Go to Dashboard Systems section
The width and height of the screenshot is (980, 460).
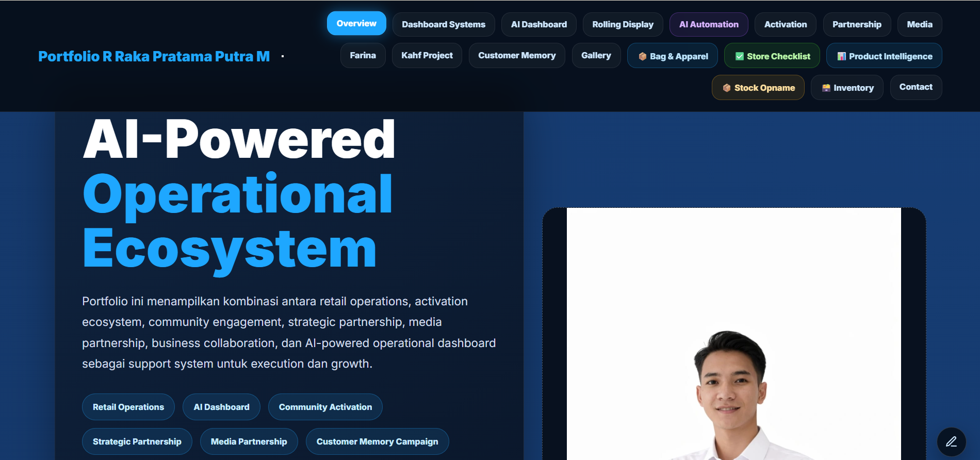tap(444, 24)
